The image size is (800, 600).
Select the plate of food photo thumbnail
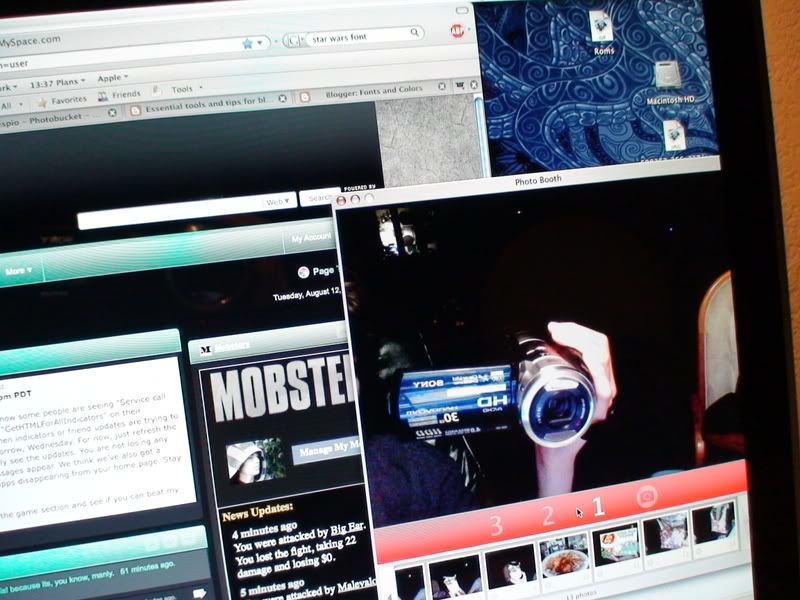563,558
